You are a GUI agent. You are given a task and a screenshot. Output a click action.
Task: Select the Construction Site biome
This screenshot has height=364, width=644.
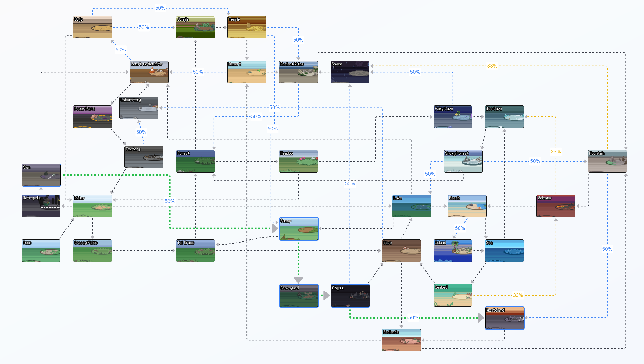149,72
